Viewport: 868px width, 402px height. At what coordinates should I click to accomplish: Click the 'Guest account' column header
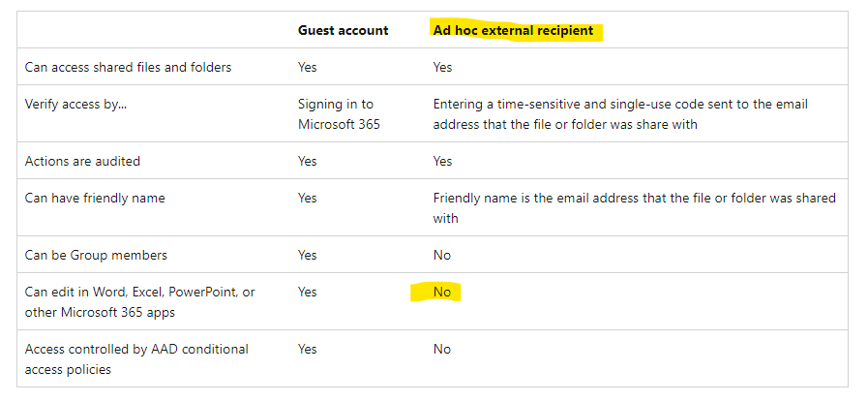point(343,30)
